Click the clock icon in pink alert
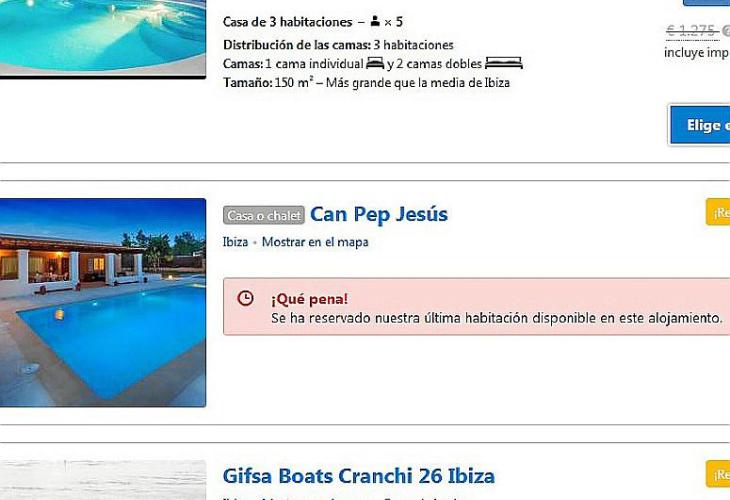Screen dimensions: 730x500 245,298
